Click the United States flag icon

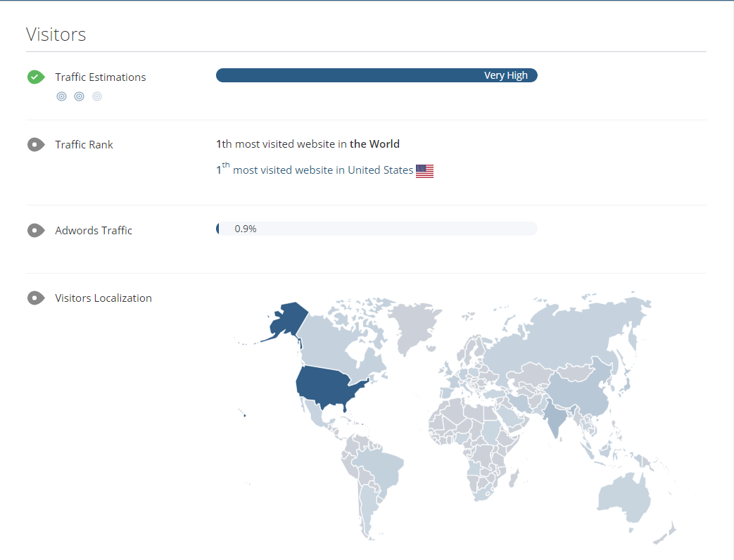click(424, 171)
